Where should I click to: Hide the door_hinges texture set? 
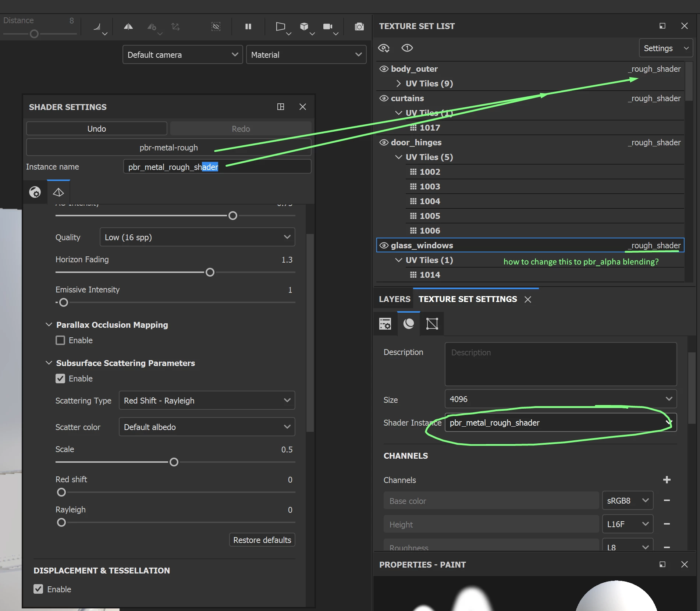(384, 142)
